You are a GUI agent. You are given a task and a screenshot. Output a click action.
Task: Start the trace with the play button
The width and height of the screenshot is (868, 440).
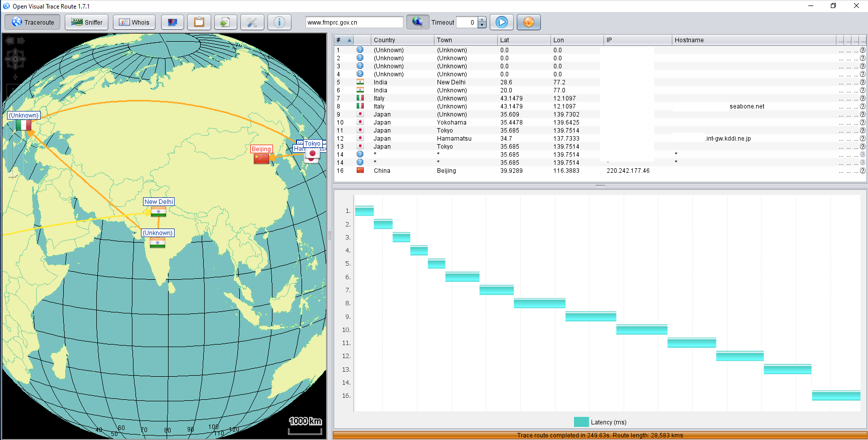501,22
